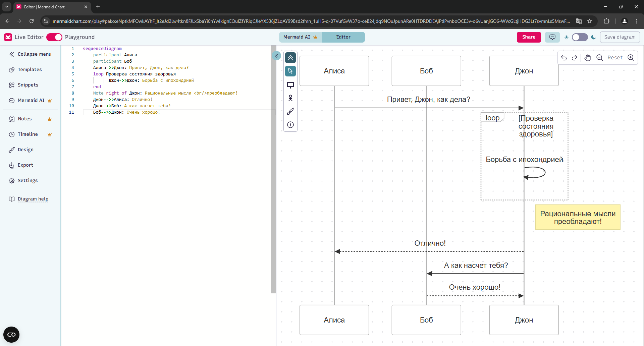Select the participant rectangle tool
This screenshot has height=346, width=644.
(x=290, y=85)
